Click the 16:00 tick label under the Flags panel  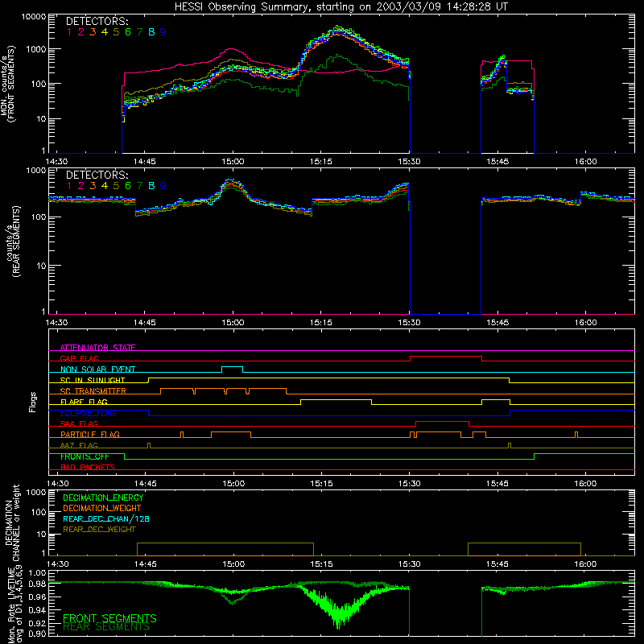(585, 484)
